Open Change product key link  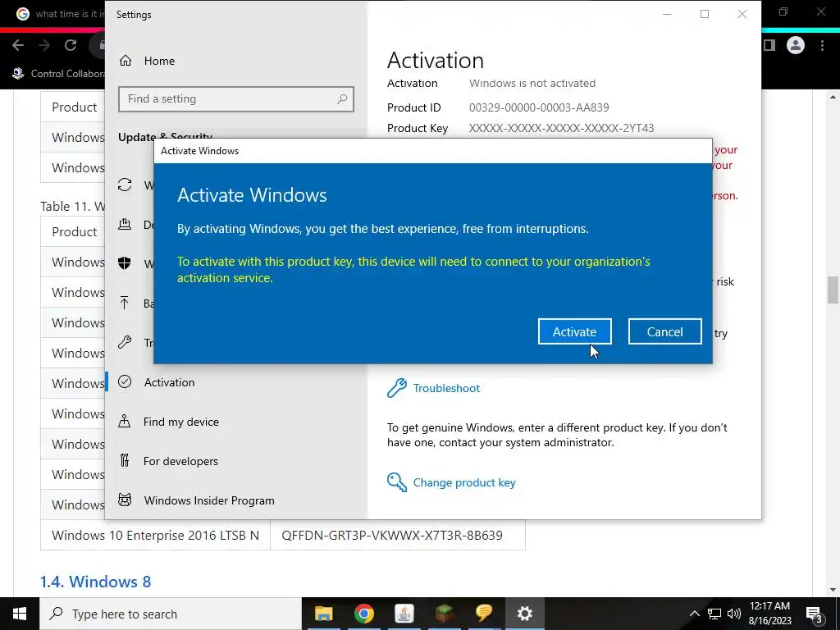464,482
